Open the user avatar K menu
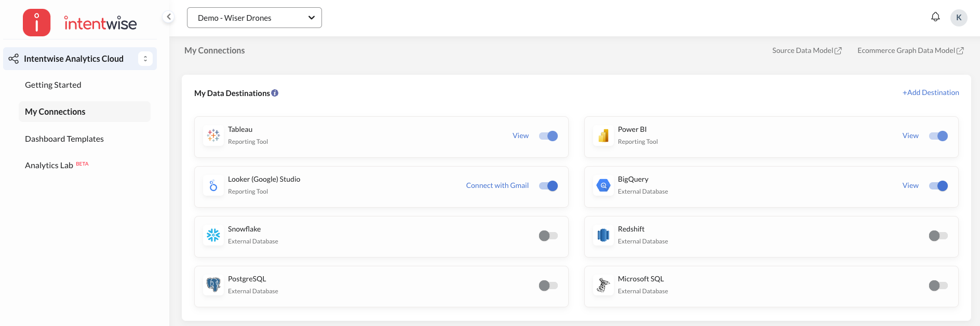The image size is (980, 326). (x=959, y=18)
